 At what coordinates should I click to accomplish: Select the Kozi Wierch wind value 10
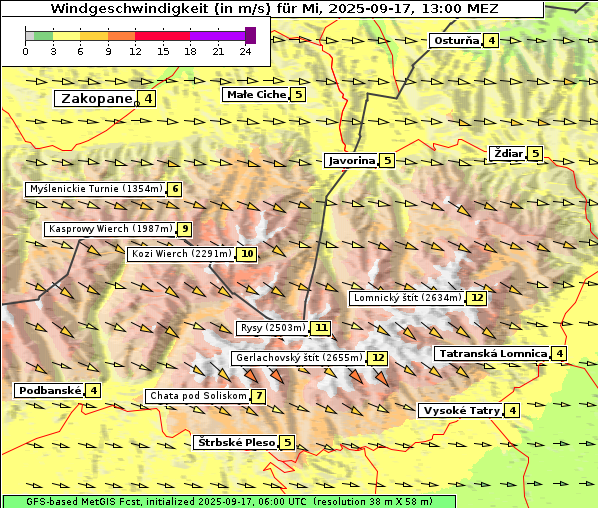(247, 254)
